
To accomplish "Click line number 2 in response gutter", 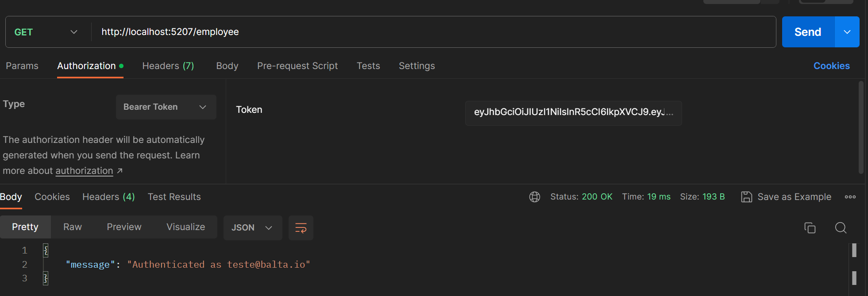I will point(25,265).
